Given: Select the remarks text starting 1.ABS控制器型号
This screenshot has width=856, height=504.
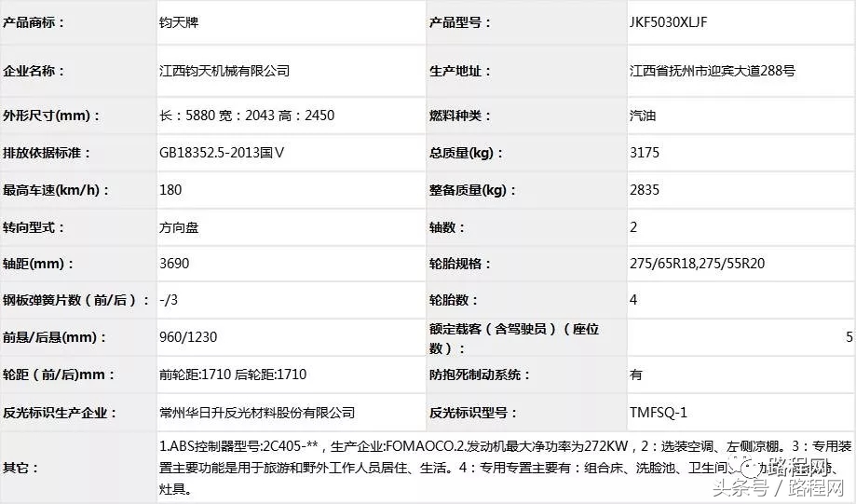Looking at the screenshot, I should [506, 468].
